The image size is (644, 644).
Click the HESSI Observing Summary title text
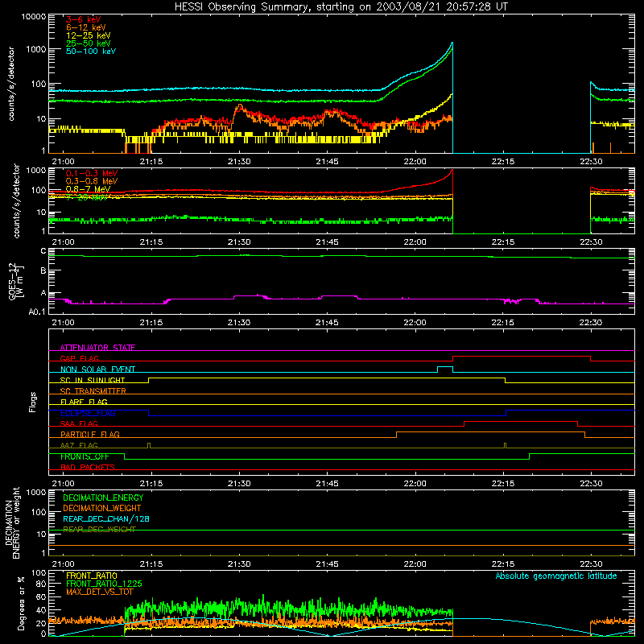pyautogui.click(x=341, y=7)
